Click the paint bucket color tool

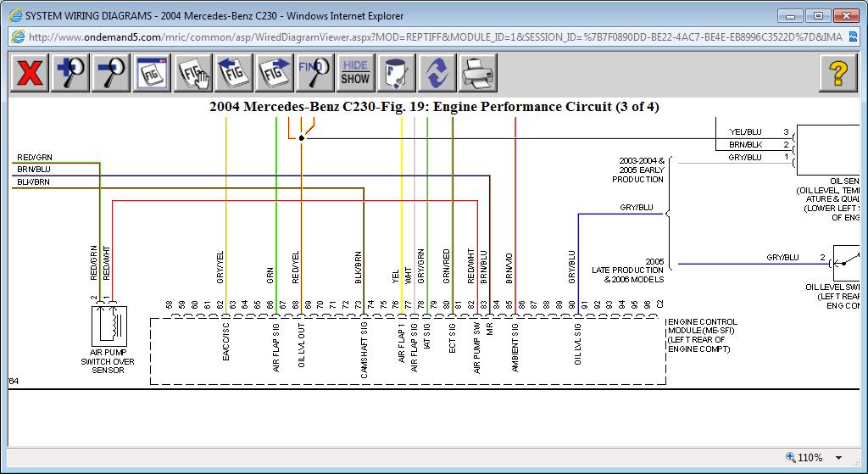[396, 73]
